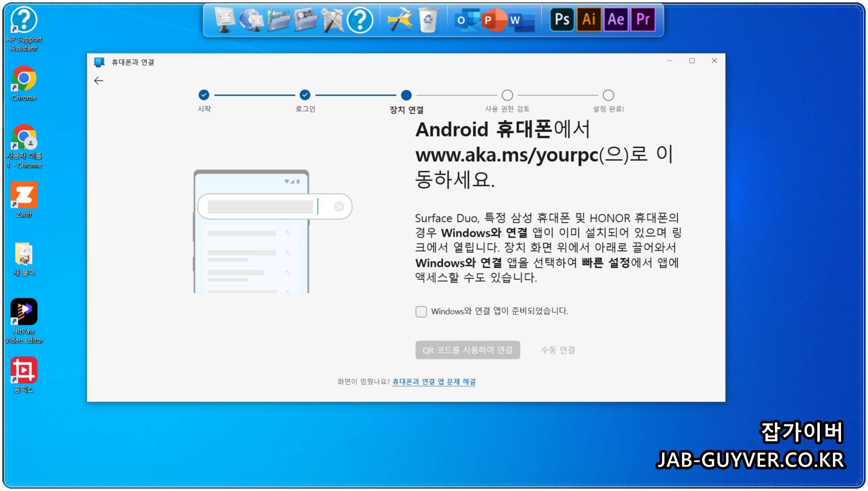The height and width of the screenshot is (491, 868).
Task: Select the '장치 연결' current step circle
Action: [x=407, y=95]
